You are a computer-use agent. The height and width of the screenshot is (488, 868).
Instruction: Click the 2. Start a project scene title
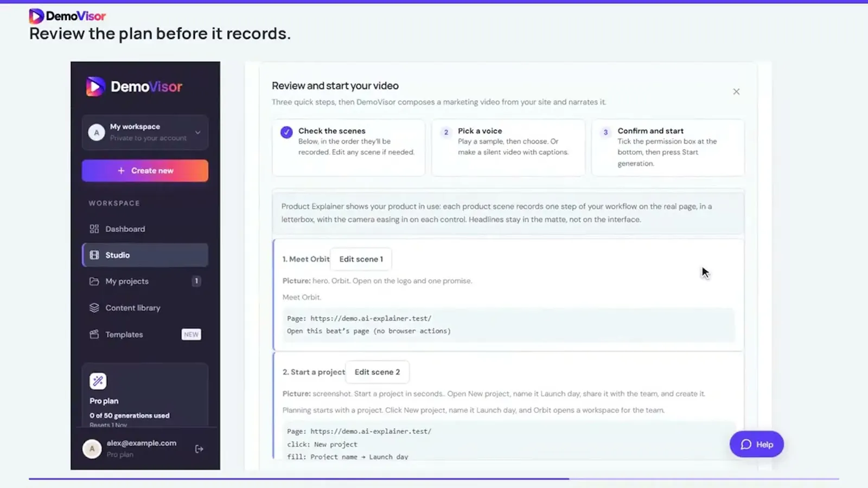pos(314,372)
